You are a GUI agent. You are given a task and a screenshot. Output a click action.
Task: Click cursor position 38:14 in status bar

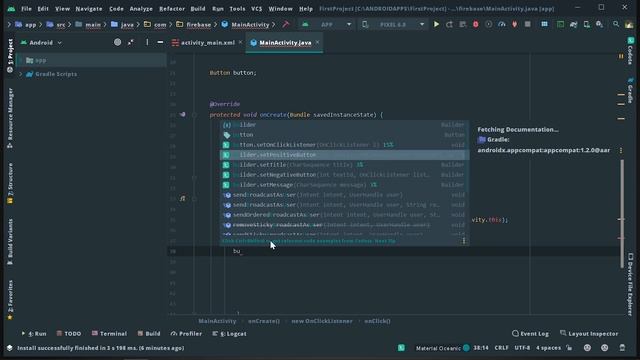point(481,348)
